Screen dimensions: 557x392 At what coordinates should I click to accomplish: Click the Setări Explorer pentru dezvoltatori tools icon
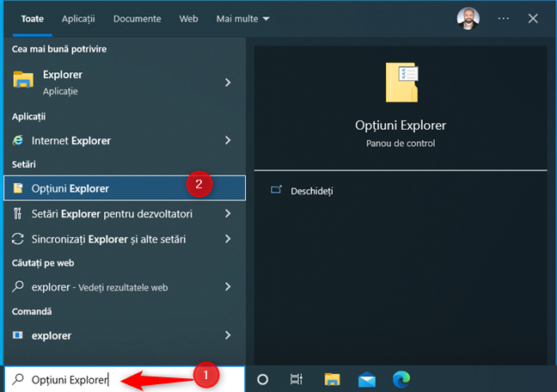pos(17,213)
